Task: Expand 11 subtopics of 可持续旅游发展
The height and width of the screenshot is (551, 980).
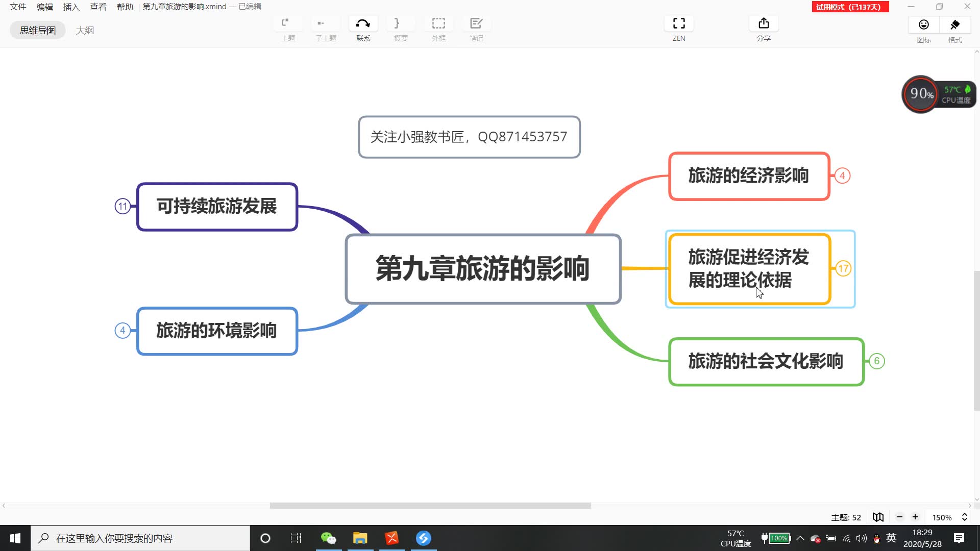Action: [x=122, y=207]
